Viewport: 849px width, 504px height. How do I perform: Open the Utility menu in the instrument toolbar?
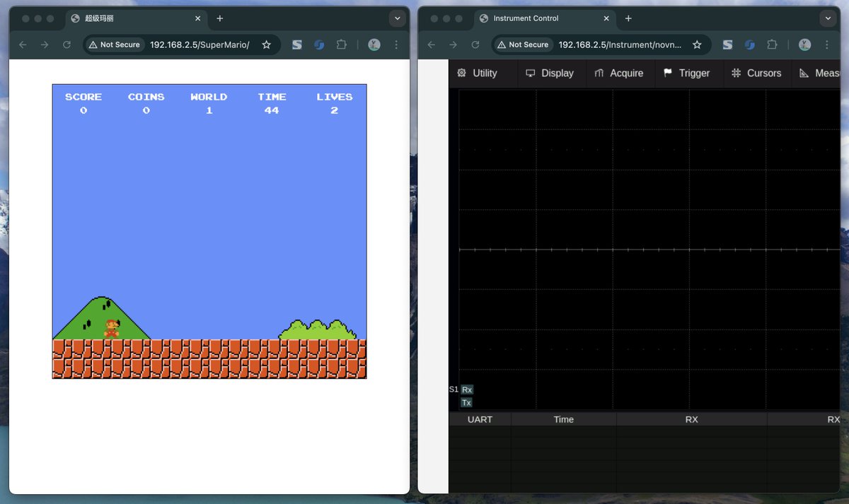(478, 73)
